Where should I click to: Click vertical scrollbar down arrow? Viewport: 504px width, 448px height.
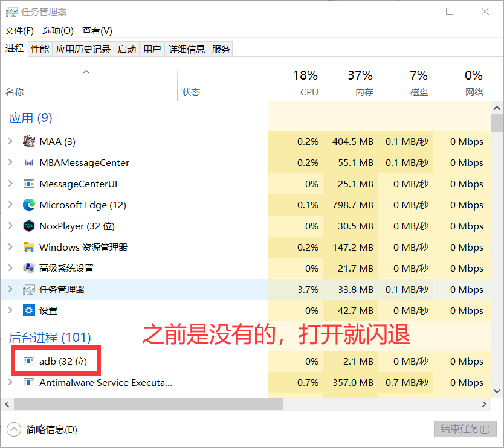pos(497,391)
